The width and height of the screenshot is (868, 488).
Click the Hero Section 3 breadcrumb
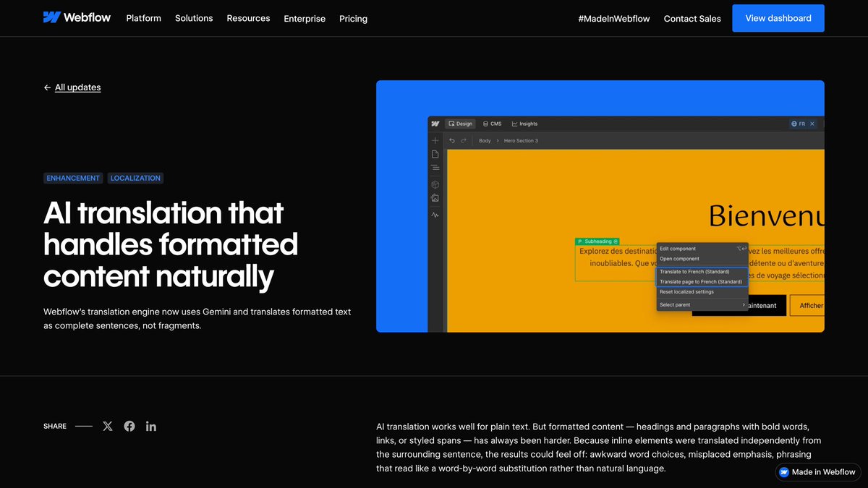(521, 140)
